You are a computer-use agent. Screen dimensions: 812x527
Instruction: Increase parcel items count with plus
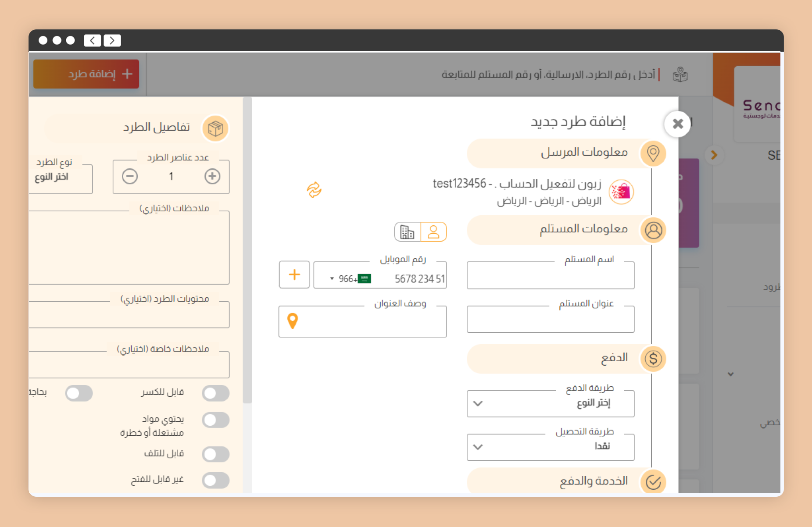[212, 176]
